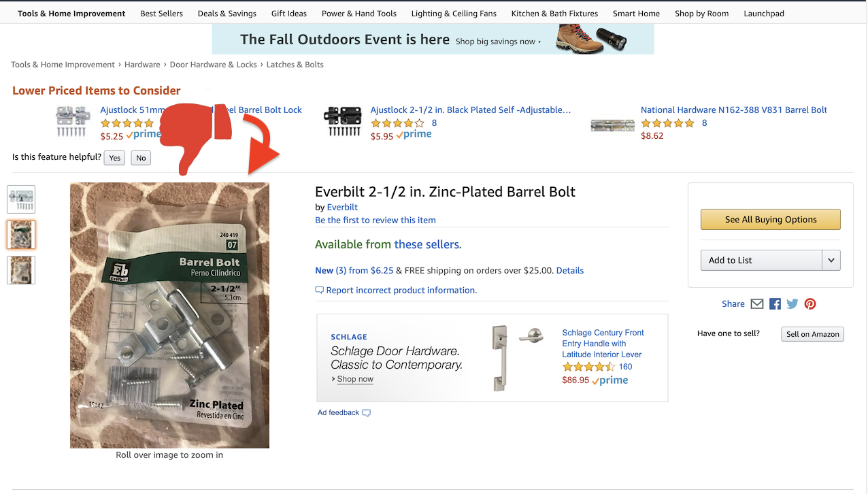Image resolution: width=868 pixels, height=494 pixels.
Task: Share product on Pinterest
Action: point(810,304)
